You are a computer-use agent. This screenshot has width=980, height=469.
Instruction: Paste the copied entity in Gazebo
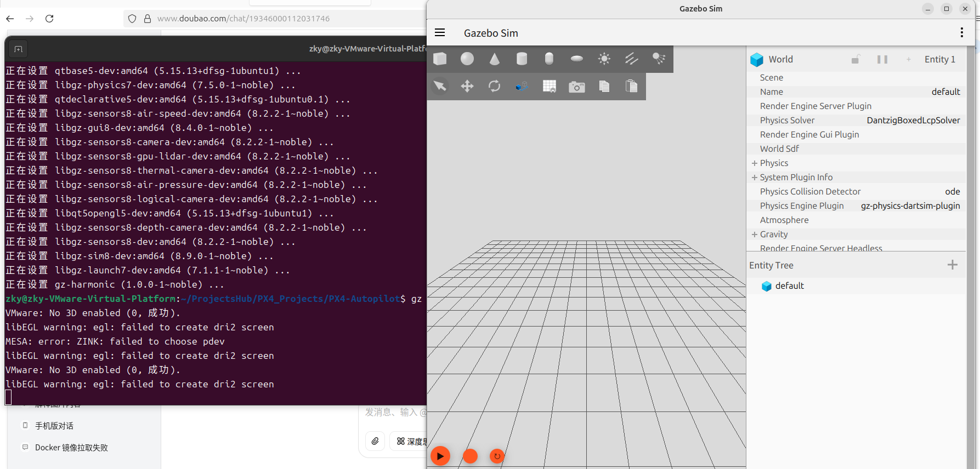(x=632, y=86)
